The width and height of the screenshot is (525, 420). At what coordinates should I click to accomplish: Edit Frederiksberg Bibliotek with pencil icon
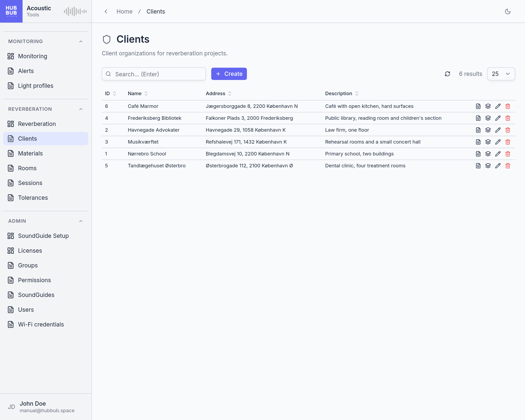[x=498, y=118]
